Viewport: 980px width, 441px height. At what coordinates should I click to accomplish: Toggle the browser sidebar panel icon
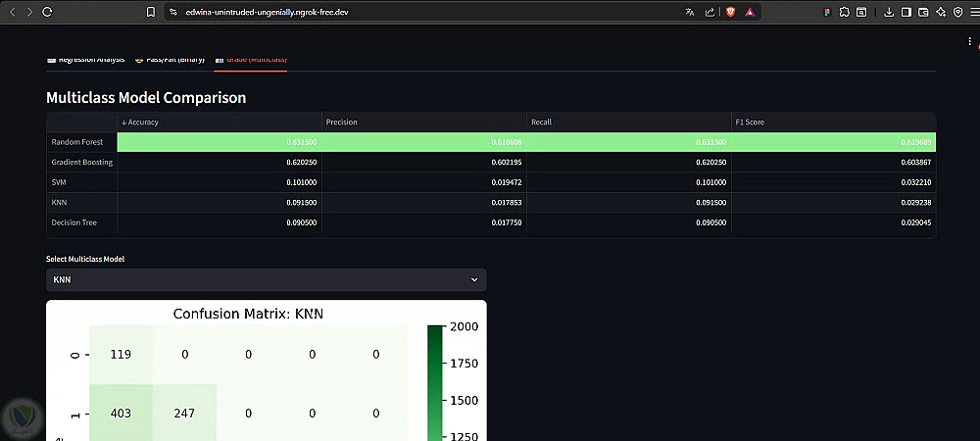pos(906,12)
